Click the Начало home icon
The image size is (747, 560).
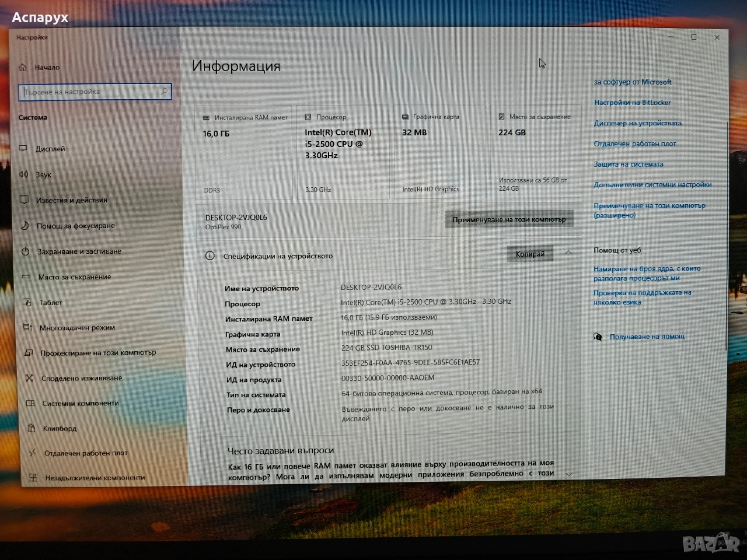coord(23,67)
